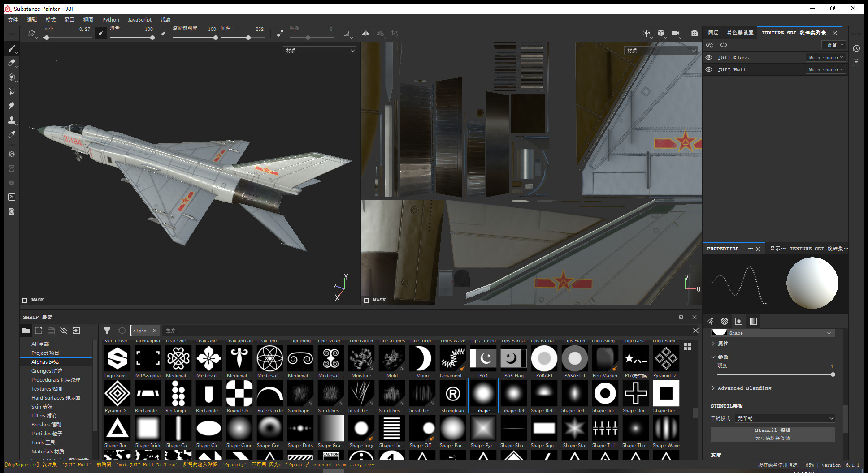
Task: Switch to the 着色器设置 tab
Action: click(x=740, y=33)
